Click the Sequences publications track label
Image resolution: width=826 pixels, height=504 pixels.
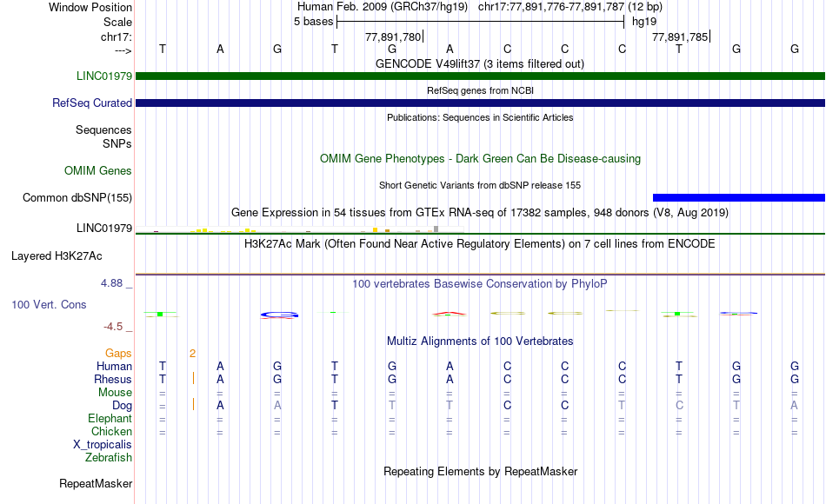click(x=103, y=129)
